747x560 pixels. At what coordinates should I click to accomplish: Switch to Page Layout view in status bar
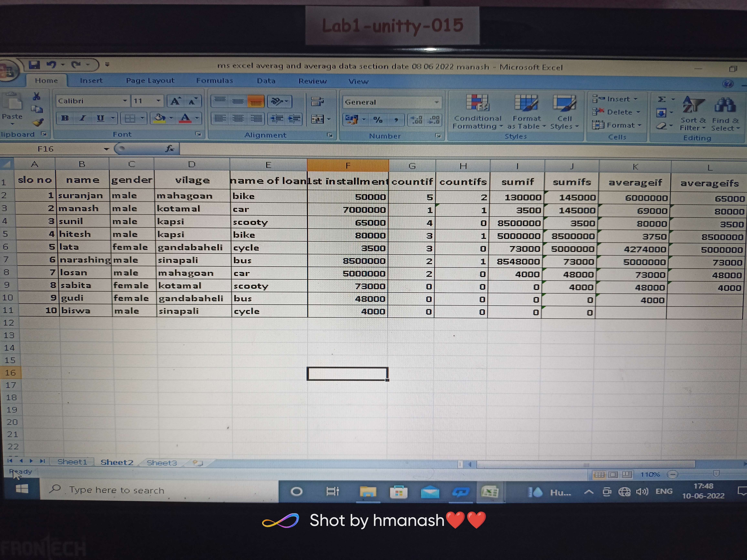[x=613, y=475]
